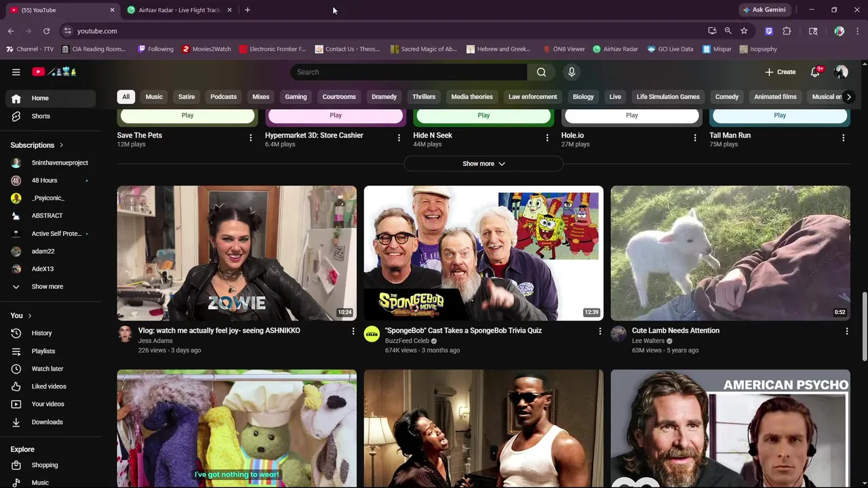Open Liked videos in the sidebar
Viewport: 868px width, 488px height.
pyautogui.click(x=50, y=386)
